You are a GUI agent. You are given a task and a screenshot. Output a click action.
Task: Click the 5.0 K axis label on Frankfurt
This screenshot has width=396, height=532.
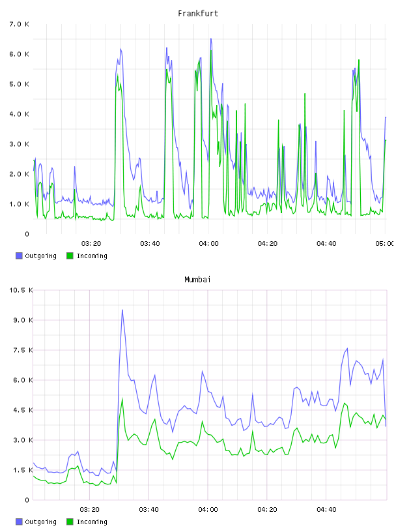pyautogui.click(x=20, y=84)
